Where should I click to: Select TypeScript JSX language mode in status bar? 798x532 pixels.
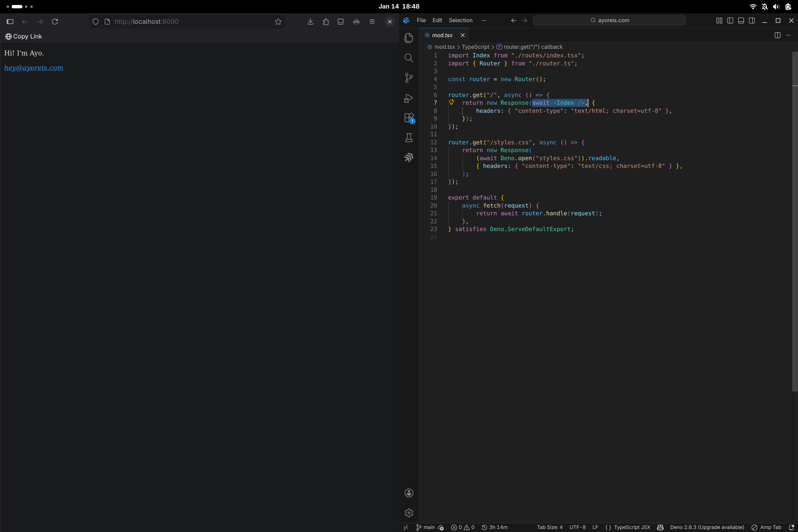point(632,527)
